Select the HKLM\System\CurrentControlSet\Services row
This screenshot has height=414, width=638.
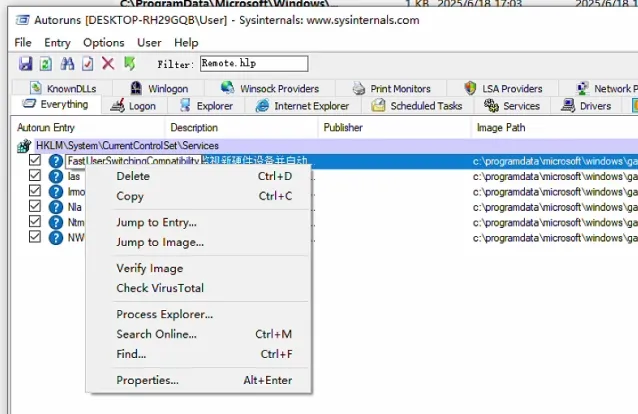coord(326,146)
